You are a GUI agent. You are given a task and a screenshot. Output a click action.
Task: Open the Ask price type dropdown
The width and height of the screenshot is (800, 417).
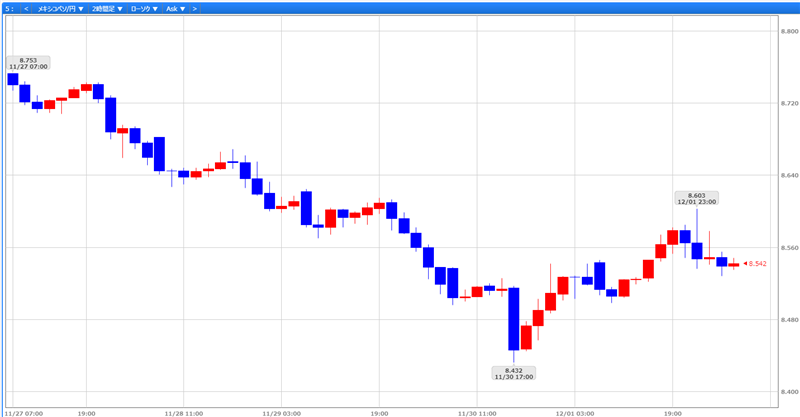(x=175, y=8)
